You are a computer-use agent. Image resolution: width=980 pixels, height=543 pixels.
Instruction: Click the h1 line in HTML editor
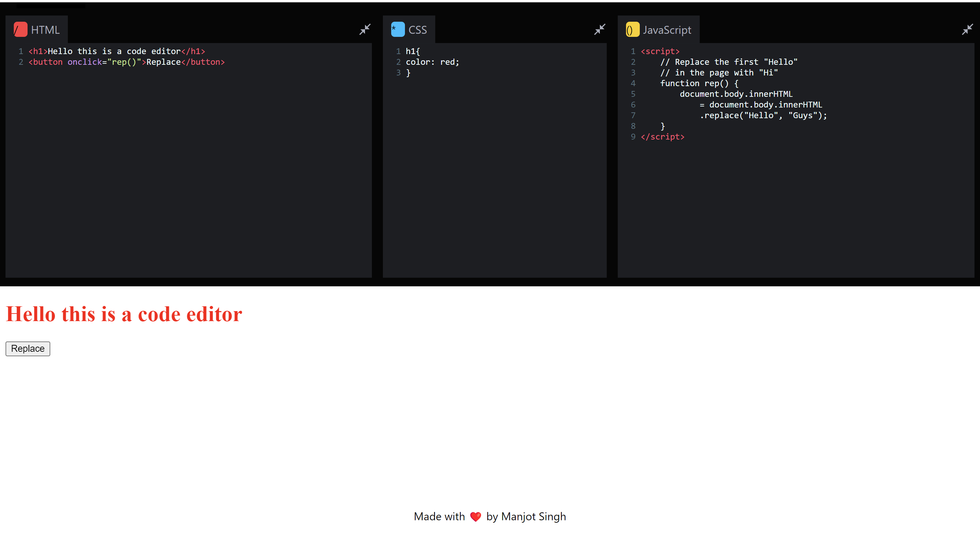pyautogui.click(x=117, y=51)
